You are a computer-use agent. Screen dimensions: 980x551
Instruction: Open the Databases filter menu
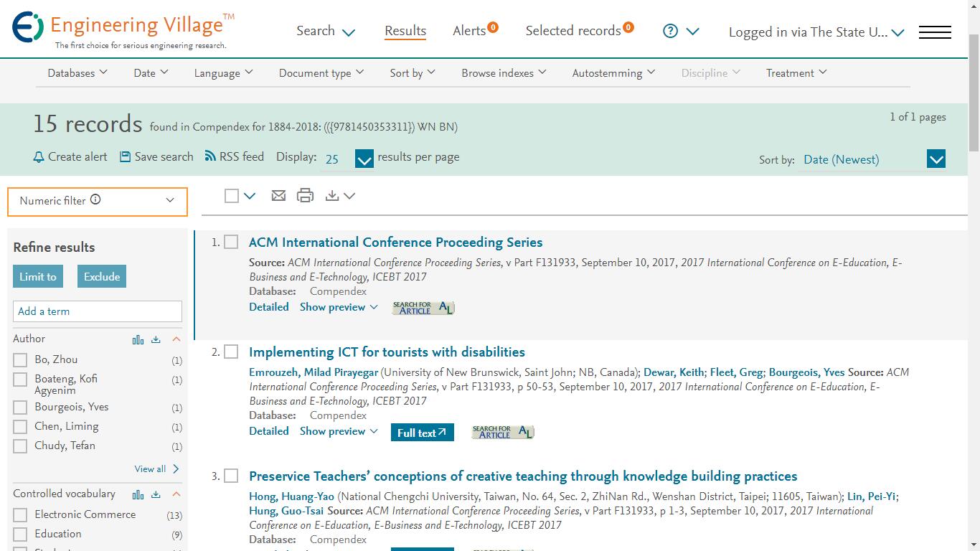click(77, 72)
